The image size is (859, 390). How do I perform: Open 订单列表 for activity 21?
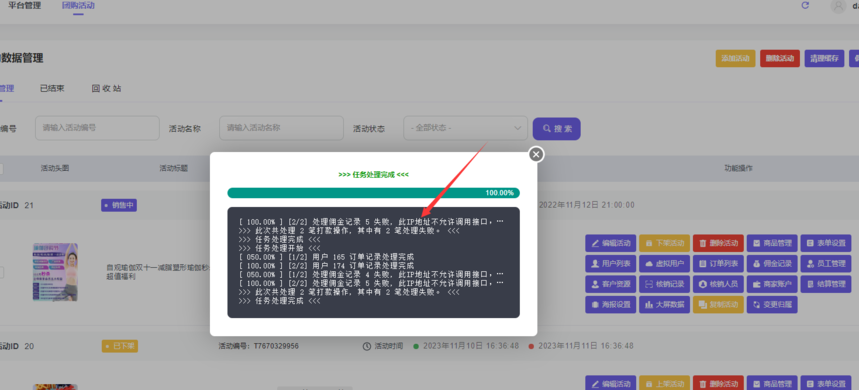[x=718, y=263]
